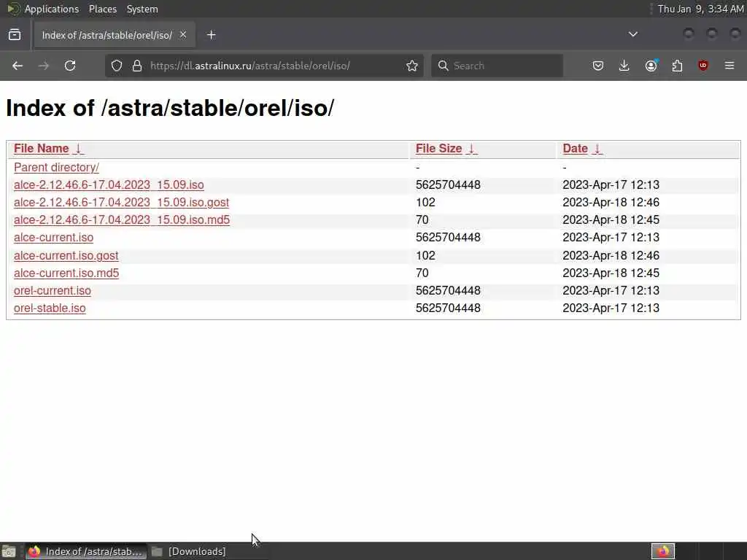Bookmark this page with the star icon
747x560 pixels.
click(412, 66)
